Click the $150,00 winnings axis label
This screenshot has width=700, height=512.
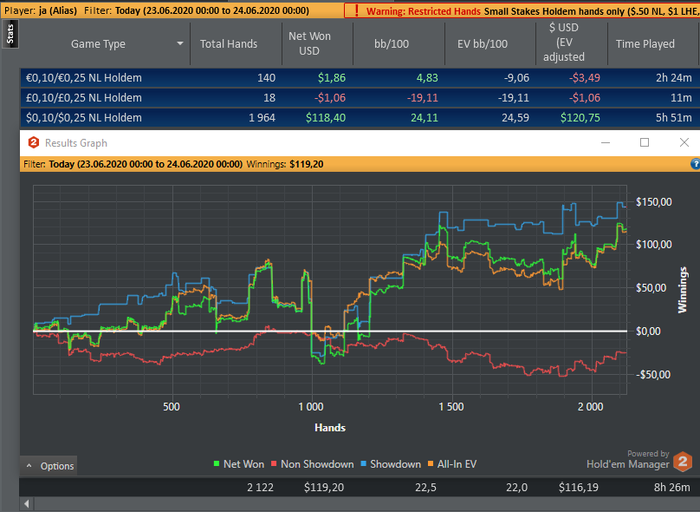(x=654, y=202)
